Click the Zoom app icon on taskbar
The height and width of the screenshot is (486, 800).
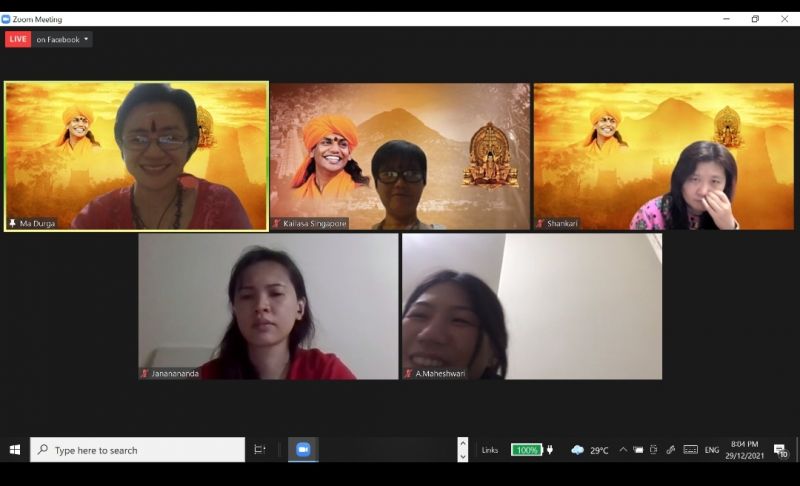point(303,450)
